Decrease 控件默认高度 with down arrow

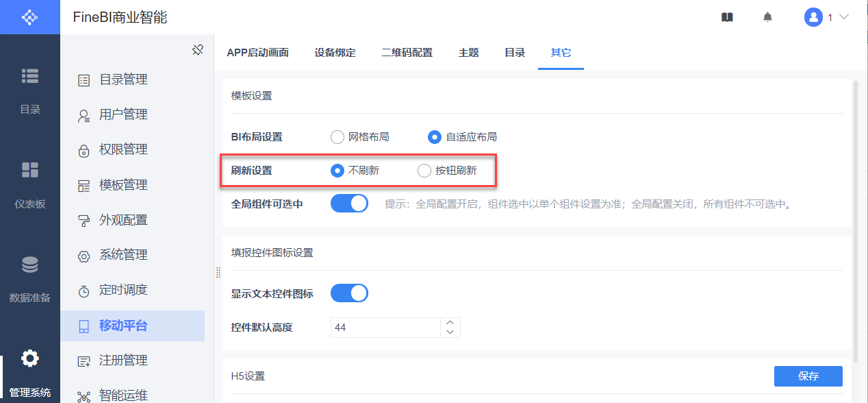[450, 332]
